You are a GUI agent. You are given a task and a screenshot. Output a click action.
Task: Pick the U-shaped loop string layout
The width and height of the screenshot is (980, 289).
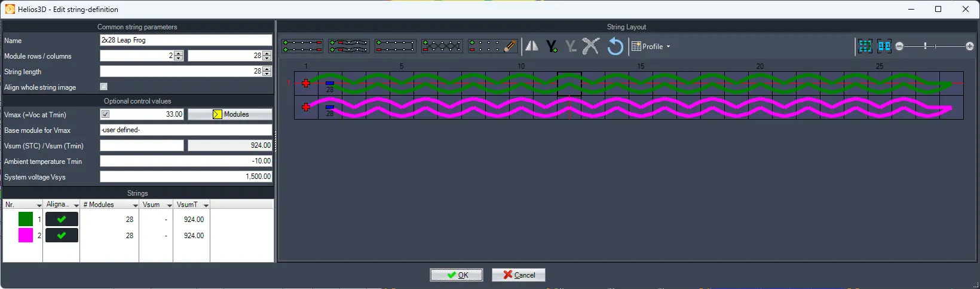[395, 46]
